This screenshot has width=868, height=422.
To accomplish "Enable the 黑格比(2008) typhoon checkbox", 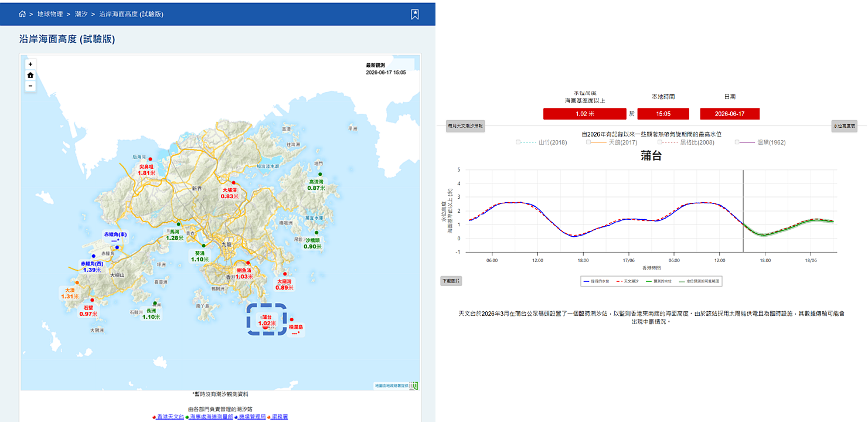I will pos(660,142).
